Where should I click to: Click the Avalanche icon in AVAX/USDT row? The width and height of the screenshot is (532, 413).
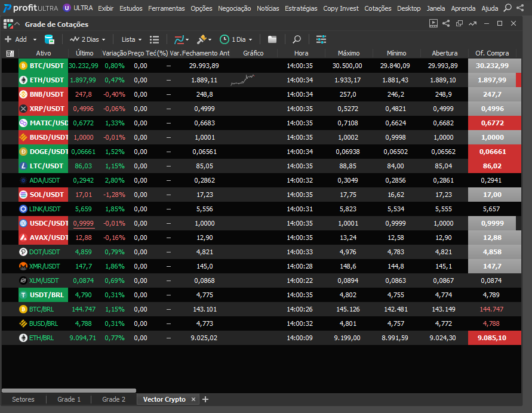point(23,238)
